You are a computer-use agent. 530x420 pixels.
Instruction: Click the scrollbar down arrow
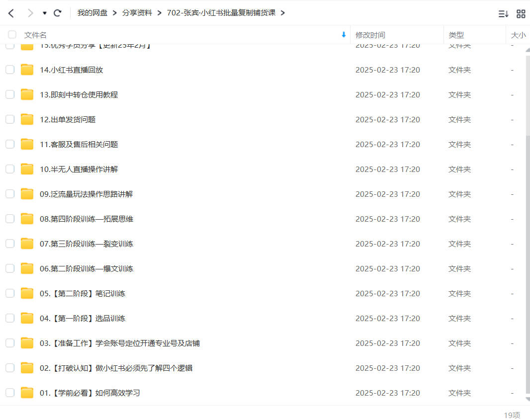(x=528, y=400)
